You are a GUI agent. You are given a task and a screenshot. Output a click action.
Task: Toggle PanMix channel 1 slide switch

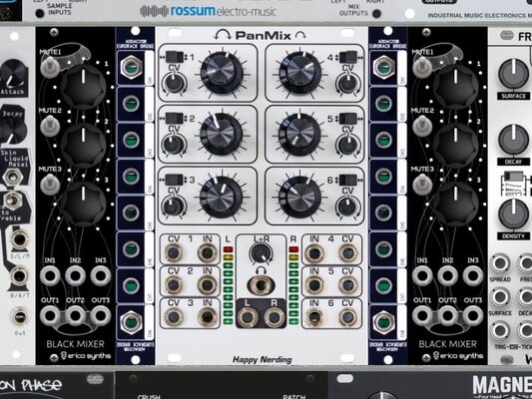click(x=175, y=57)
